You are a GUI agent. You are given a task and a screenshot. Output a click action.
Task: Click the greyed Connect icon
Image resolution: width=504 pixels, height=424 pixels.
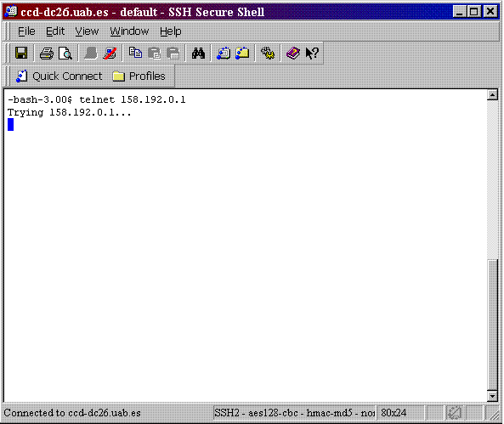point(90,53)
